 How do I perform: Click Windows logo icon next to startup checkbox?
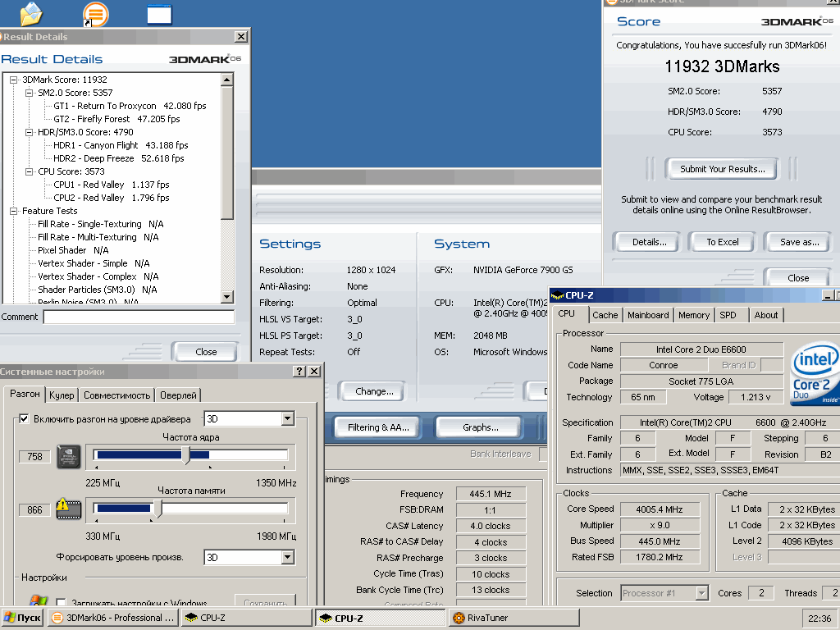[x=38, y=601]
